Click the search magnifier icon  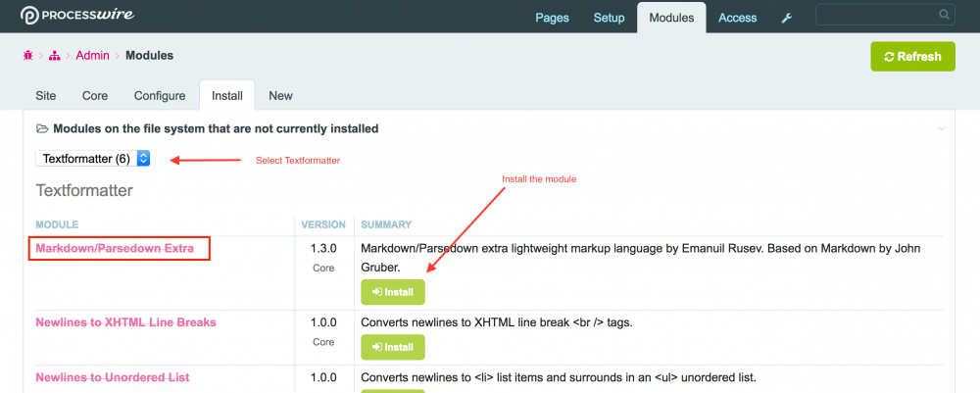(x=944, y=15)
